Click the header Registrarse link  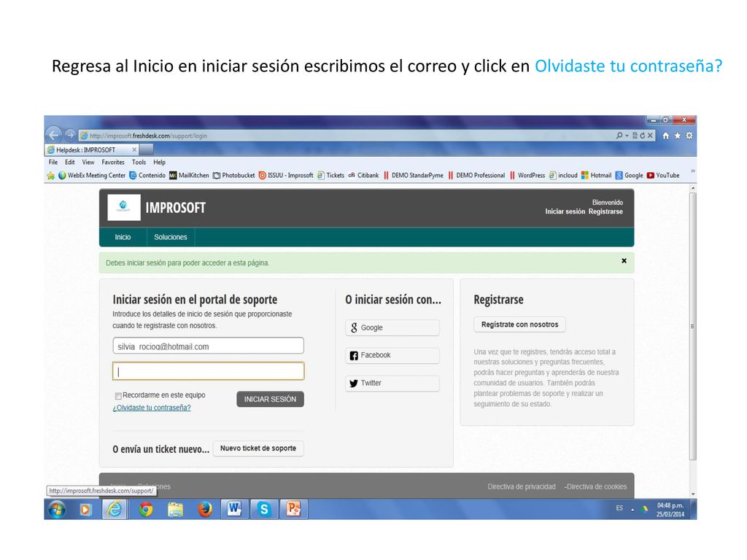[x=605, y=211]
